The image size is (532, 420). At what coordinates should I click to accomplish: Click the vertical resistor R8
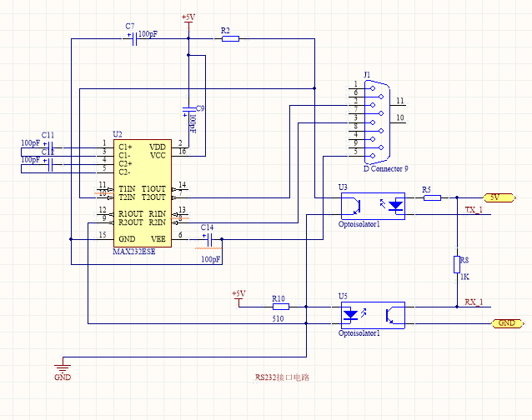pos(456,265)
